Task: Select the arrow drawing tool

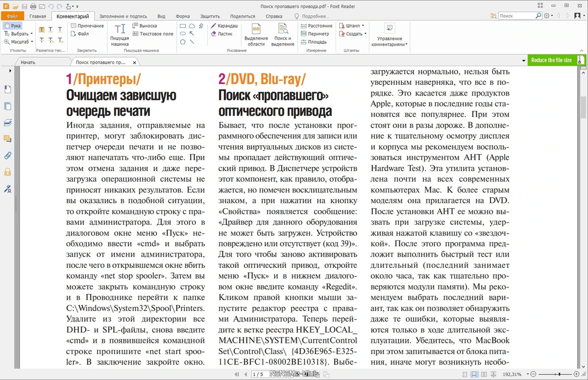Action: [192, 33]
